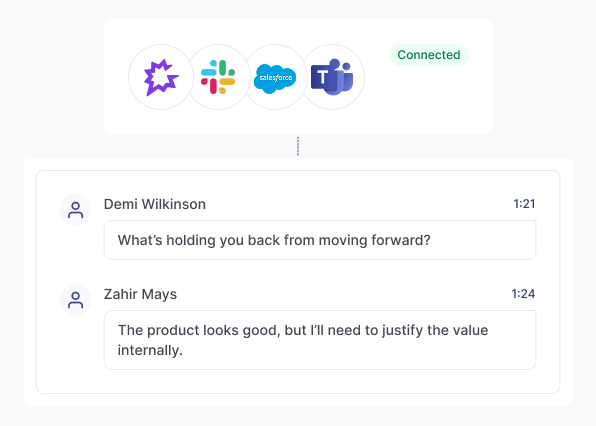Select message "What's holding you back"

320,240
